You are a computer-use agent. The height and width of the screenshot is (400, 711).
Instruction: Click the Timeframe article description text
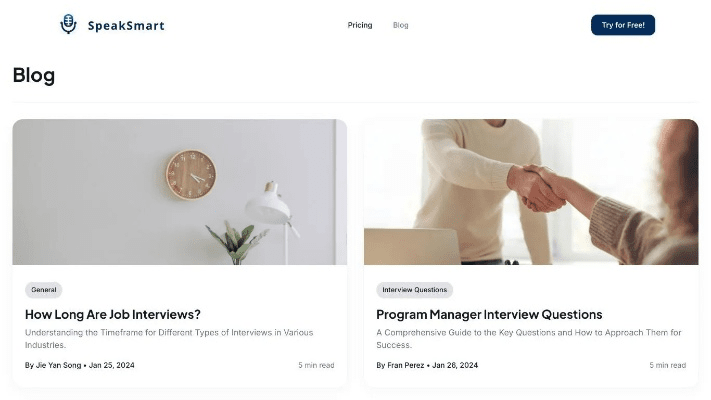point(169,339)
